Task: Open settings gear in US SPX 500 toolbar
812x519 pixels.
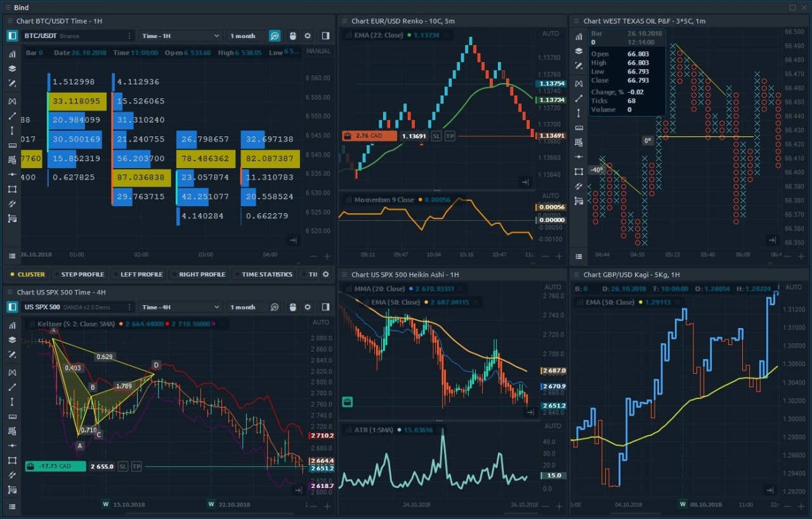Action: [x=308, y=307]
